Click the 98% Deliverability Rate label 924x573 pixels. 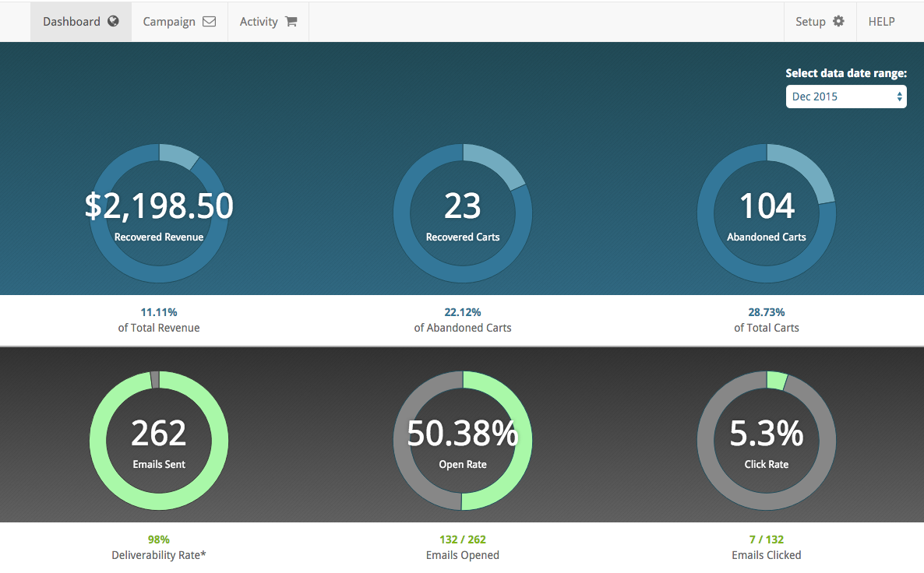click(x=158, y=547)
